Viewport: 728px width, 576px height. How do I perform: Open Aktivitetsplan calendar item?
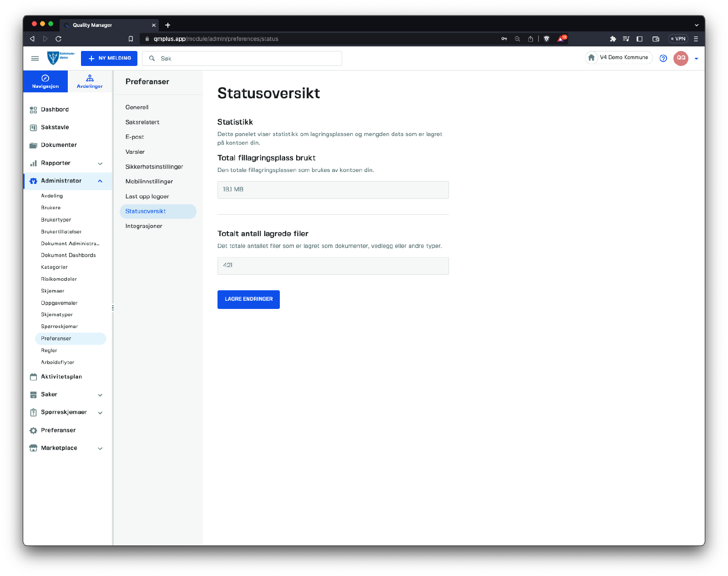(61, 377)
